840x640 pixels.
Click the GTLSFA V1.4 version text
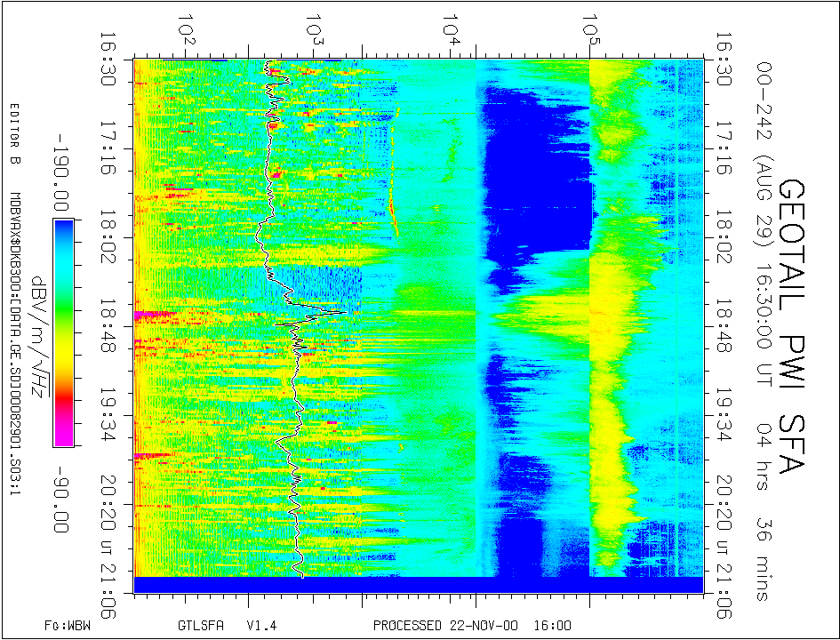pos(227,626)
